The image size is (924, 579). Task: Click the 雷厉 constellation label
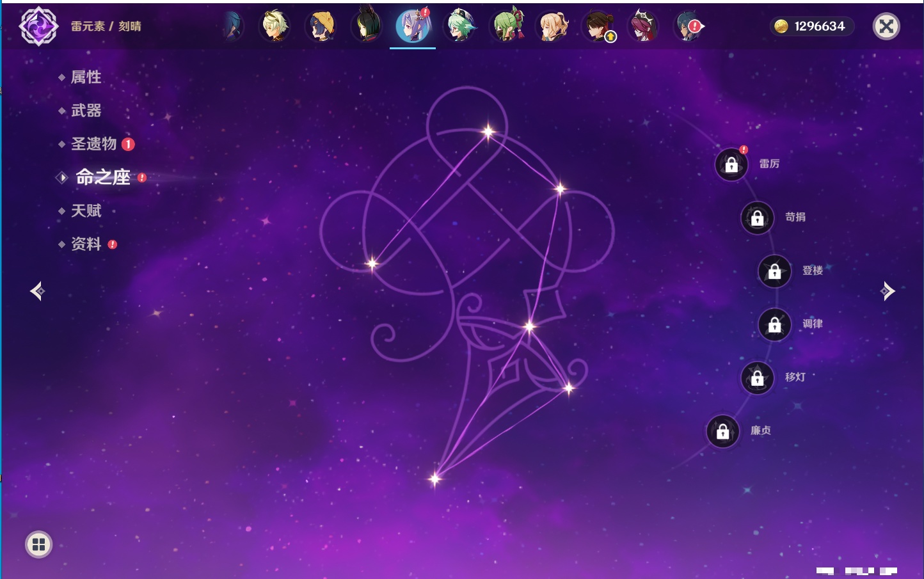click(769, 164)
